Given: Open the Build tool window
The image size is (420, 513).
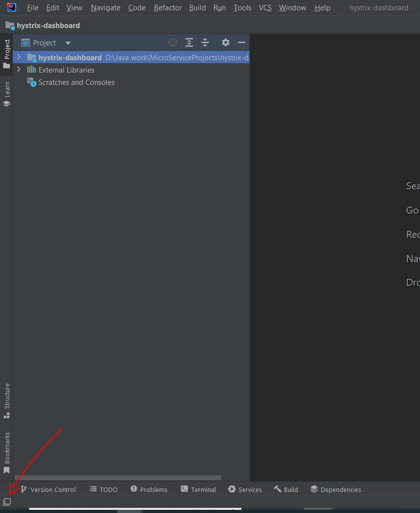Looking at the screenshot, I should coord(286,489).
